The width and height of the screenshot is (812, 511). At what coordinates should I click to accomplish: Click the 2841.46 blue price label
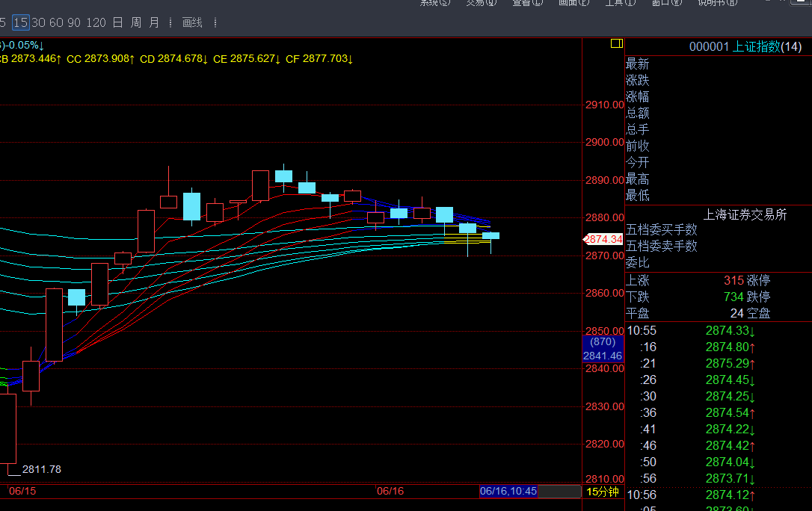click(x=603, y=356)
